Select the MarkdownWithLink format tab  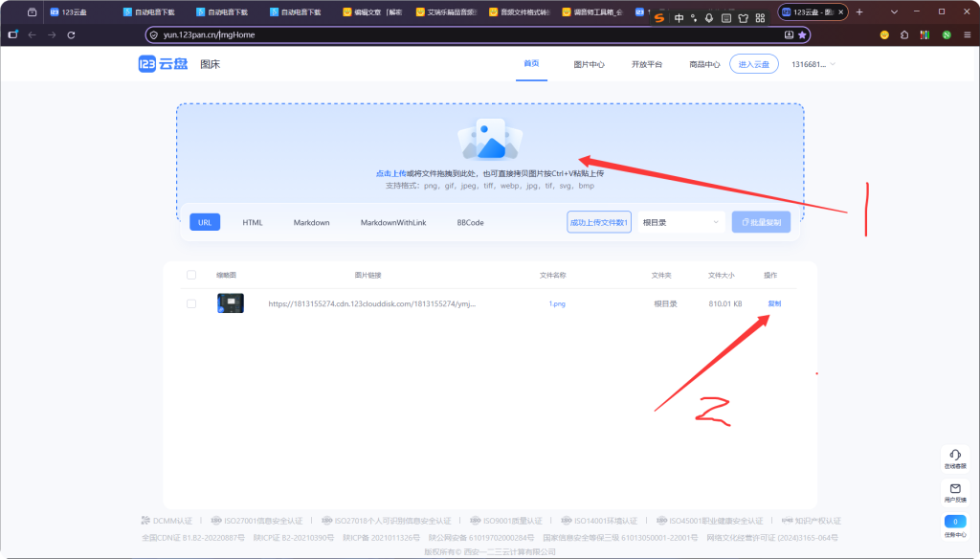(393, 223)
